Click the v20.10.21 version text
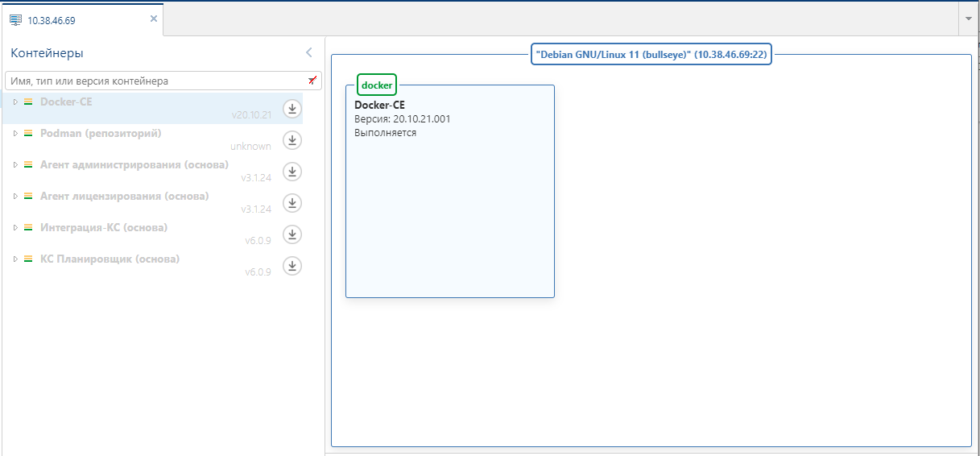 [x=251, y=115]
